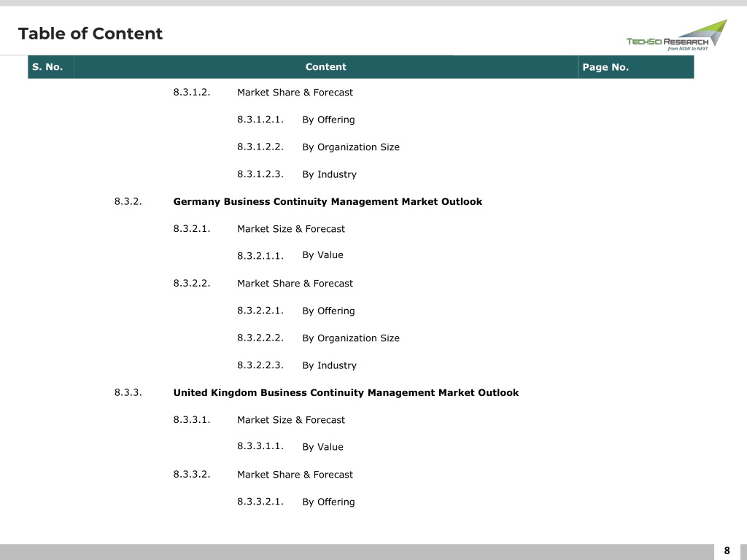The width and height of the screenshot is (747, 560).
Task: Click section number 8.3.3.2.
Action: point(192,474)
